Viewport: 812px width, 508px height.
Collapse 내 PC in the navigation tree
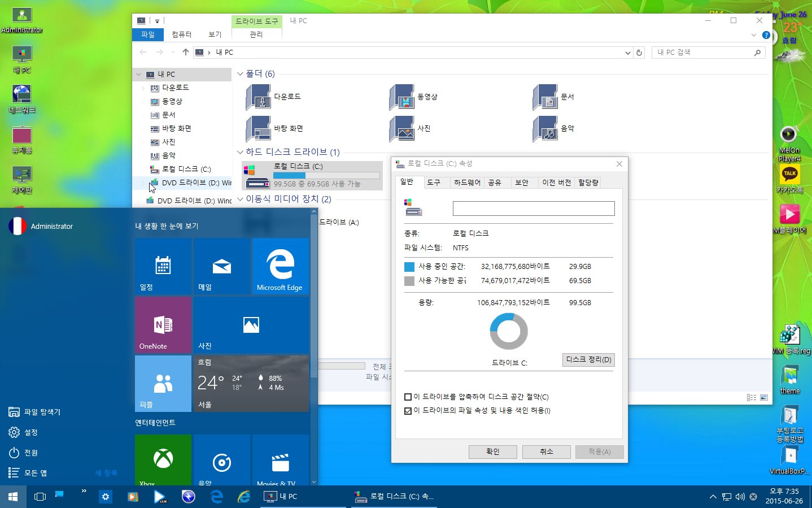[x=139, y=75]
